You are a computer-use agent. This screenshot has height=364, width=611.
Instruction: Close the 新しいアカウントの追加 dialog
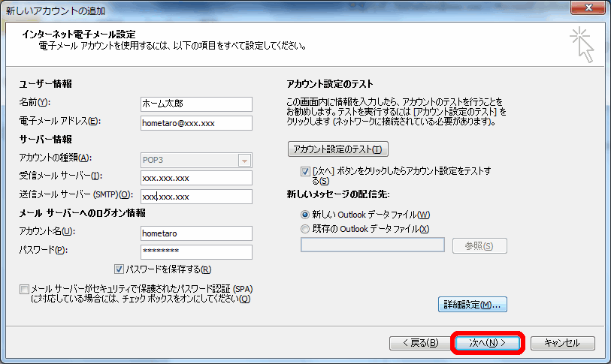(x=588, y=8)
